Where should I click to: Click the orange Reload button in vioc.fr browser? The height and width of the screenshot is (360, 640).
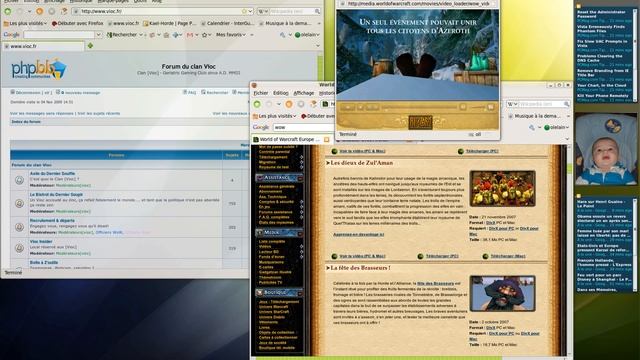click(x=40, y=11)
